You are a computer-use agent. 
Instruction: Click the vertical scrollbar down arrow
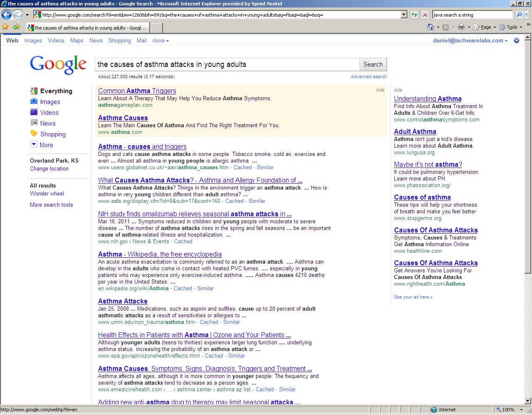[528, 401]
